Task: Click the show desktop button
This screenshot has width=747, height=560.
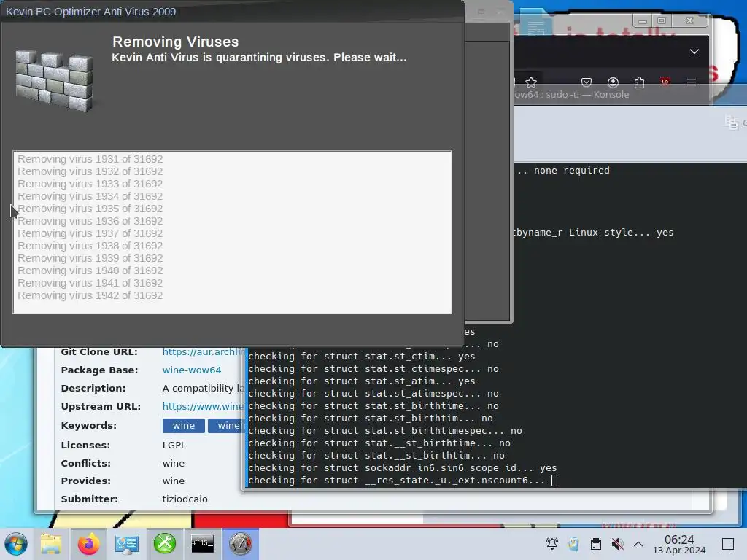Action: click(728, 544)
